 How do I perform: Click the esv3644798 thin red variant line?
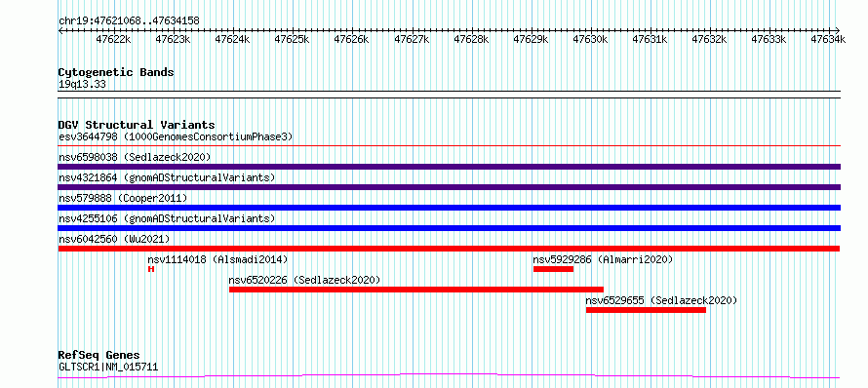(x=449, y=146)
